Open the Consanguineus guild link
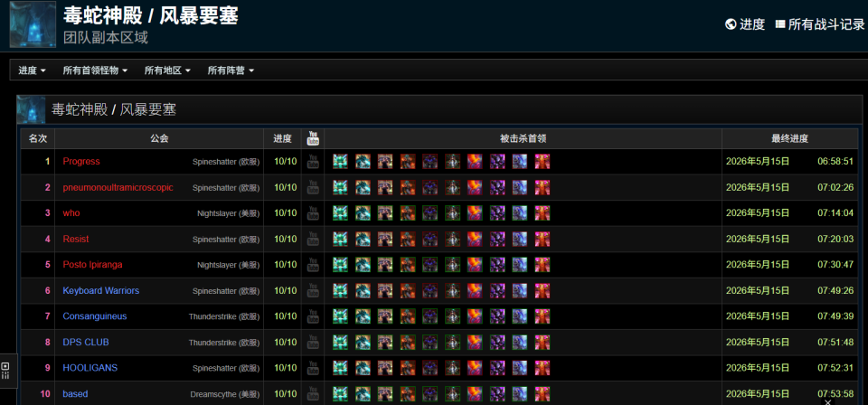Viewport: 868px width, 405px height. [95, 316]
